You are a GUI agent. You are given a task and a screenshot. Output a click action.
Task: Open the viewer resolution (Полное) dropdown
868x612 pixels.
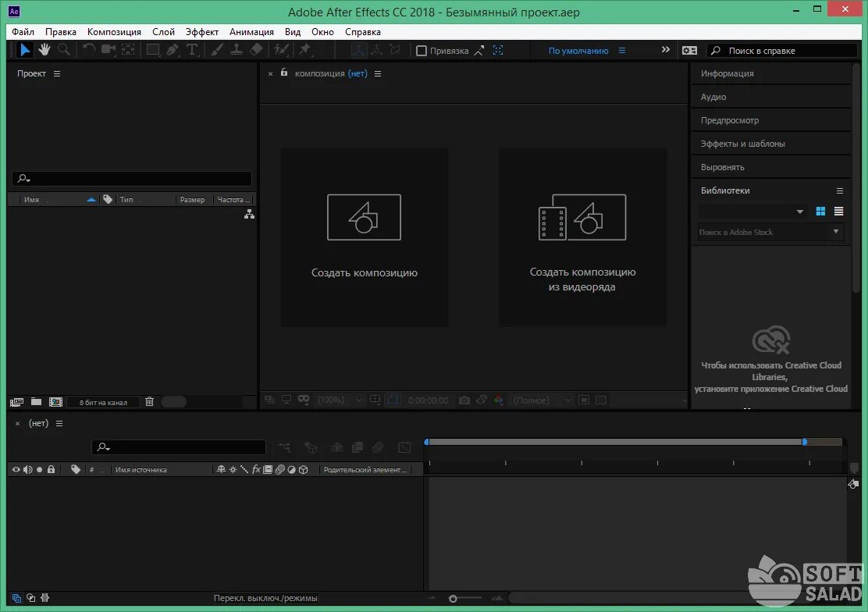[x=542, y=400]
